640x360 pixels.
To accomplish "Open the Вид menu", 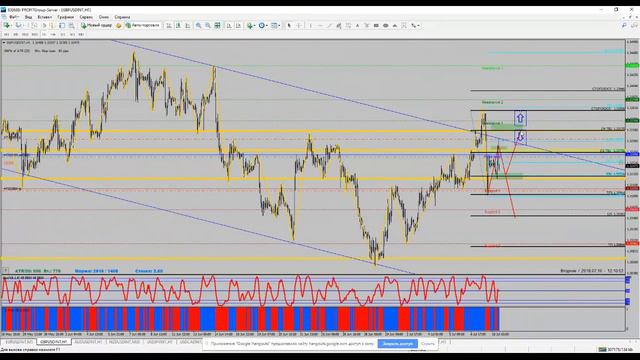I will (x=29, y=17).
